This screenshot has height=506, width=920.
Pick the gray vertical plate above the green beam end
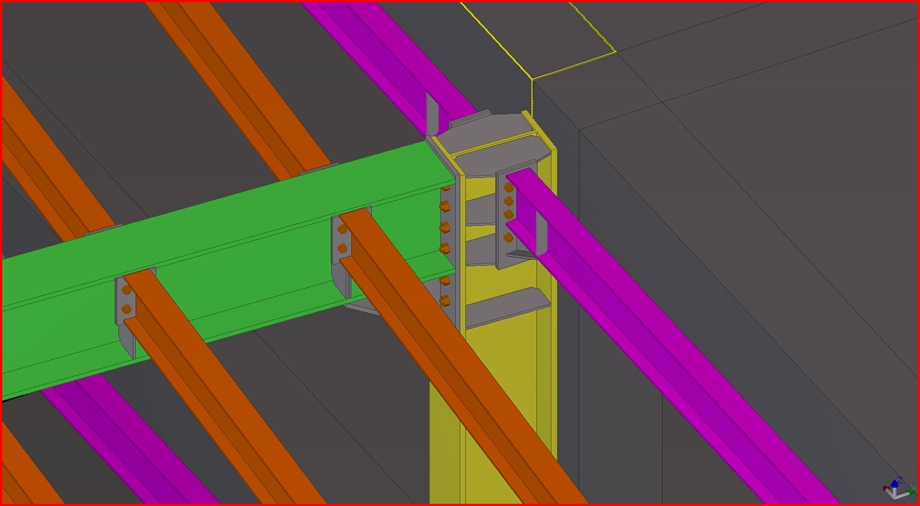click(x=432, y=113)
